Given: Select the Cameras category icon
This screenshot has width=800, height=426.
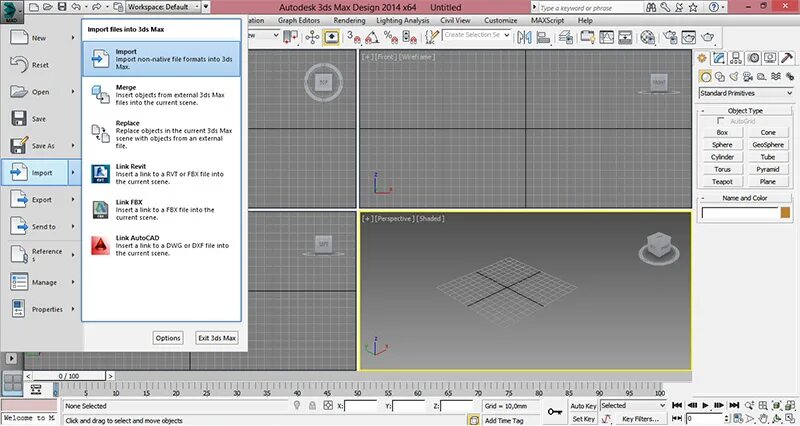Looking at the screenshot, I should (x=748, y=77).
